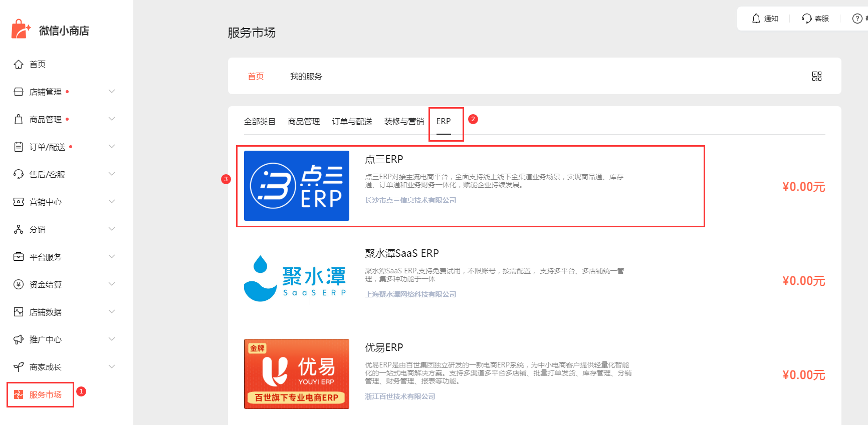The width and height of the screenshot is (868, 425).
Task: Expand the 店铺管理 menu chevron
Action: click(112, 91)
